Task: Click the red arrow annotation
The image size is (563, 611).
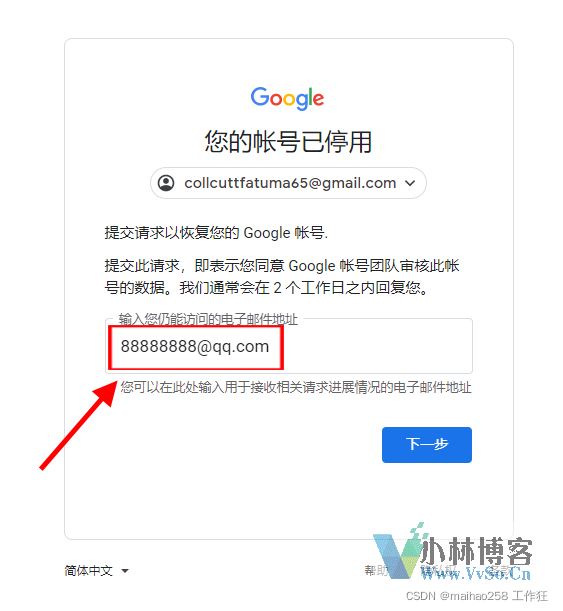Action: pyautogui.click(x=78, y=425)
